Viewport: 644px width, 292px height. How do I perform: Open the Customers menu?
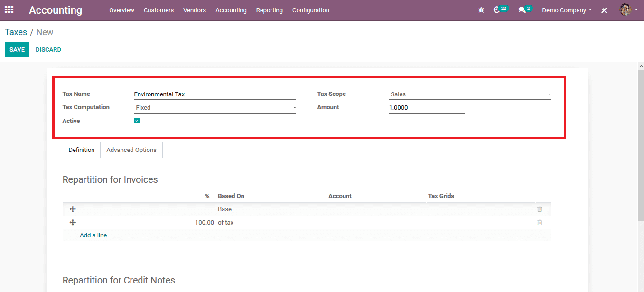(x=159, y=10)
